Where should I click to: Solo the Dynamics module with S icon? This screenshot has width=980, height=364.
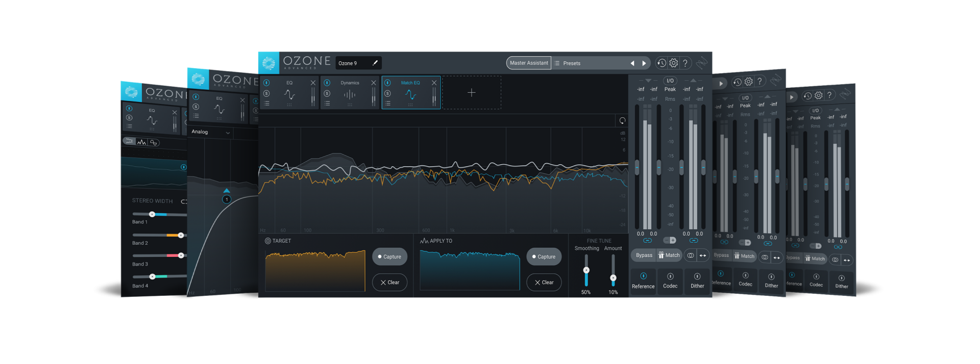[327, 93]
